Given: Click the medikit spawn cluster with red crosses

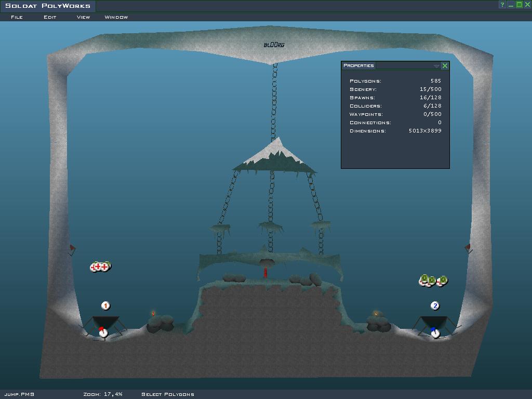Looking at the screenshot, I should click(x=100, y=267).
